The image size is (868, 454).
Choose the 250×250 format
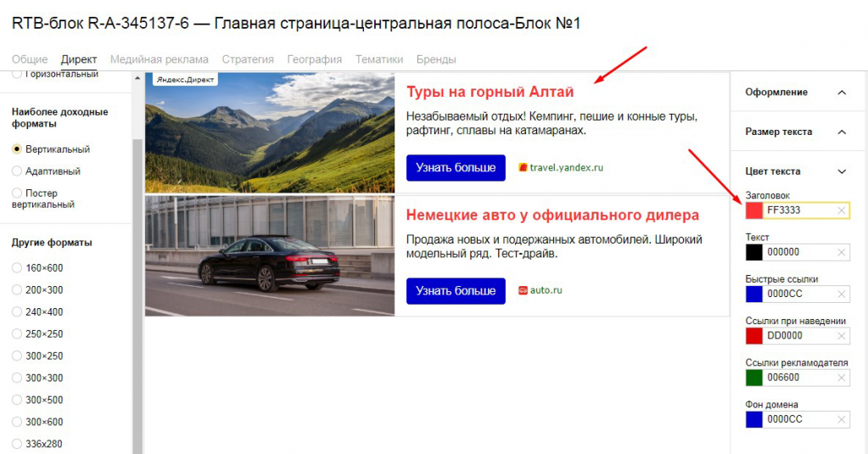click(17, 333)
